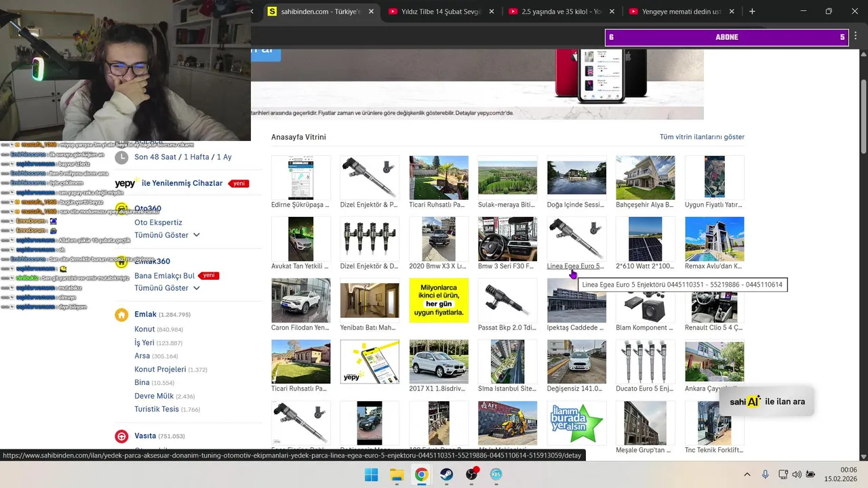Open the Bina subcategory

[142, 382]
